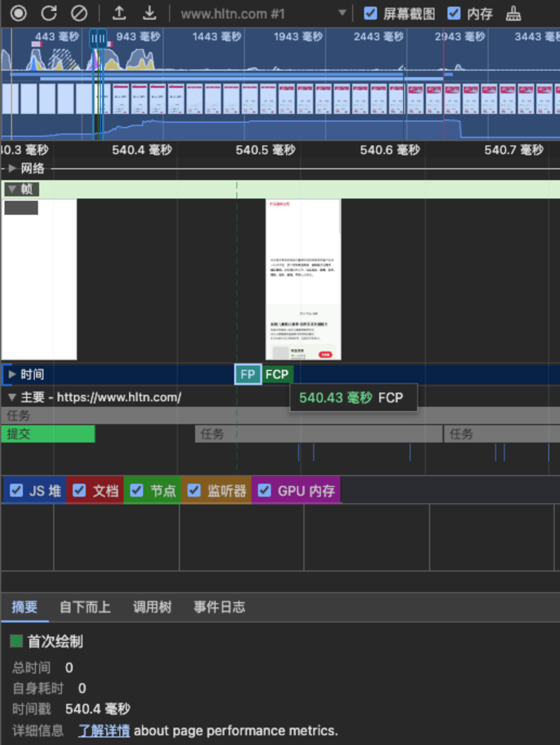Select the FCP timing marker
This screenshot has width=560, height=745.
277,374
